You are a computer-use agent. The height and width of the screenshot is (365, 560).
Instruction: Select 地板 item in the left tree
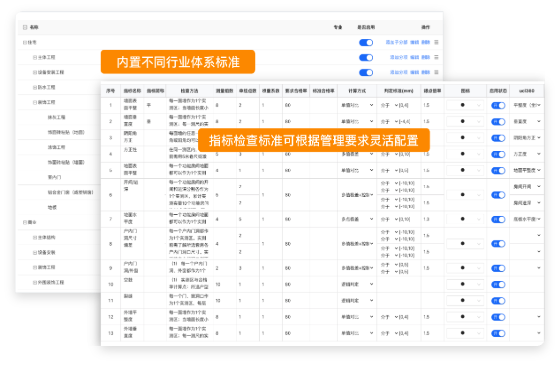52,208
